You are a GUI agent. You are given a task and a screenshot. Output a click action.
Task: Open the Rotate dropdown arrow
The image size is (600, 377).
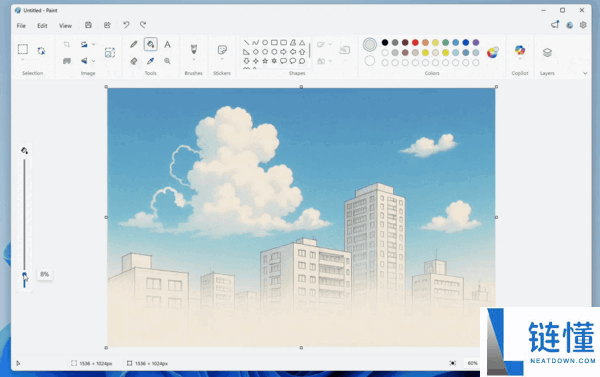(x=94, y=44)
